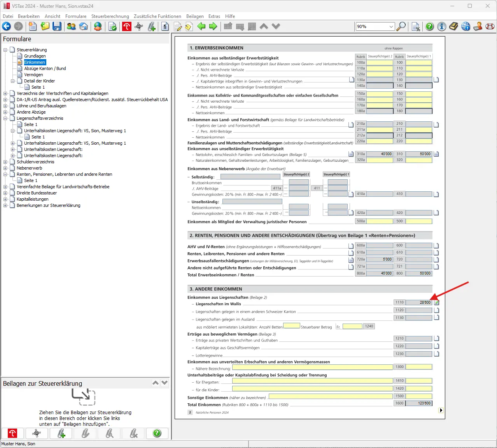Viewport: 497px width, 448px height.
Task: Click the life ring support icon
Action: [490, 26]
